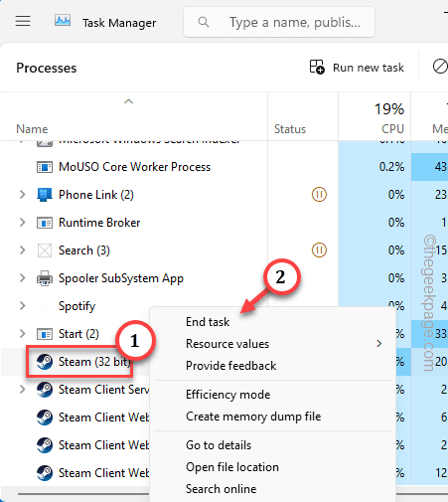Open the hamburger navigation menu

coord(23,21)
